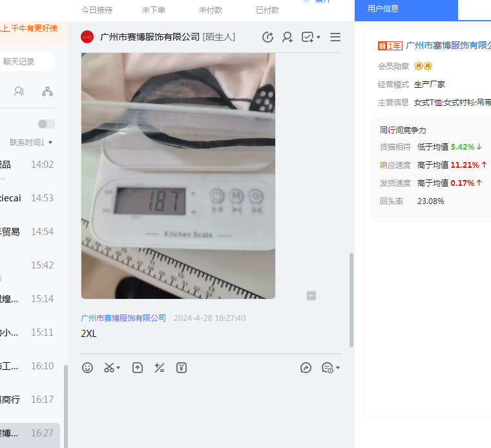Click the more options bubble beside image
Image resolution: width=491 pixels, height=448 pixels.
(x=311, y=296)
